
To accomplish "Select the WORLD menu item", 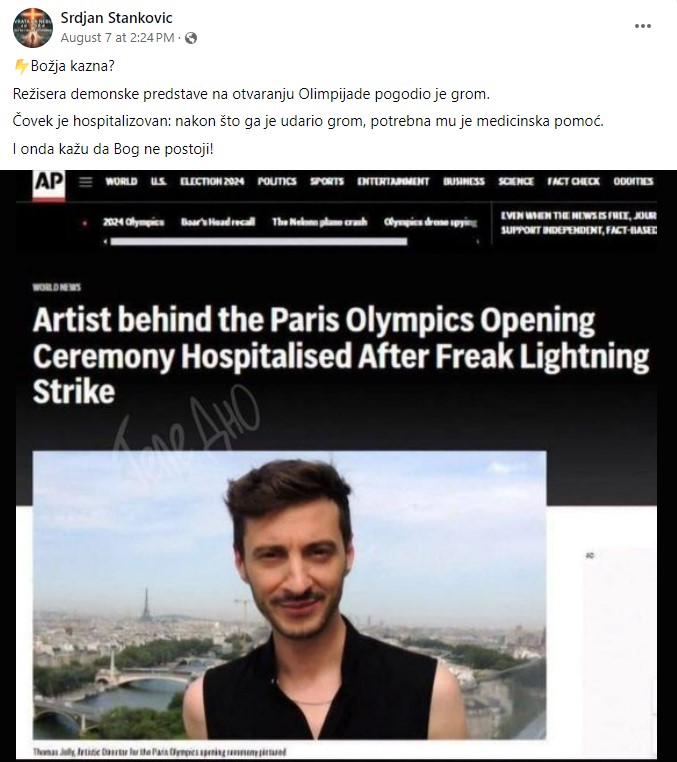I will point(122,181).
